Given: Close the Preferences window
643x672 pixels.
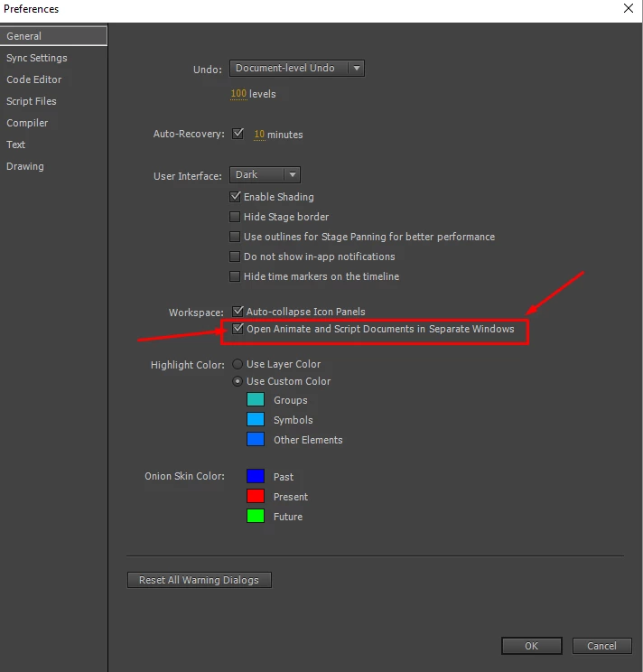Looking at the screenshot, I should [629, 8].
